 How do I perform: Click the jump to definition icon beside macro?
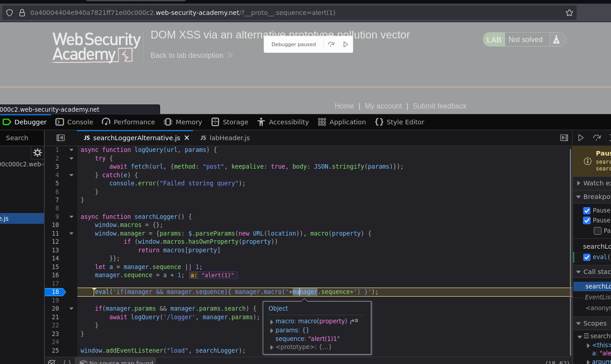pos(354,321)
